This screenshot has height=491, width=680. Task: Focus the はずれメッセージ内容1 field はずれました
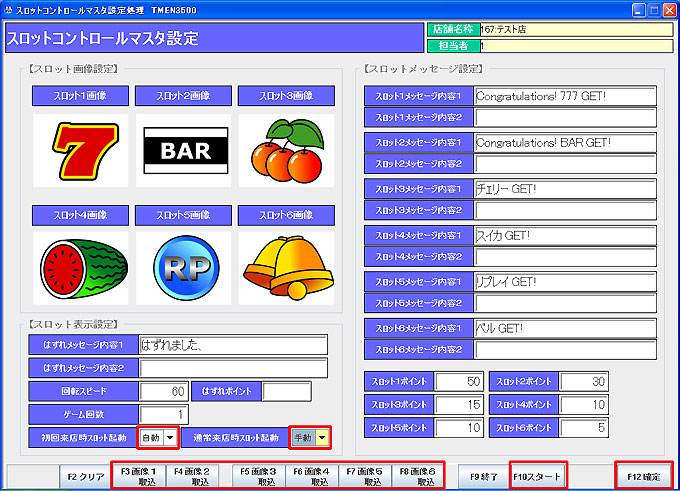point(233,345)
